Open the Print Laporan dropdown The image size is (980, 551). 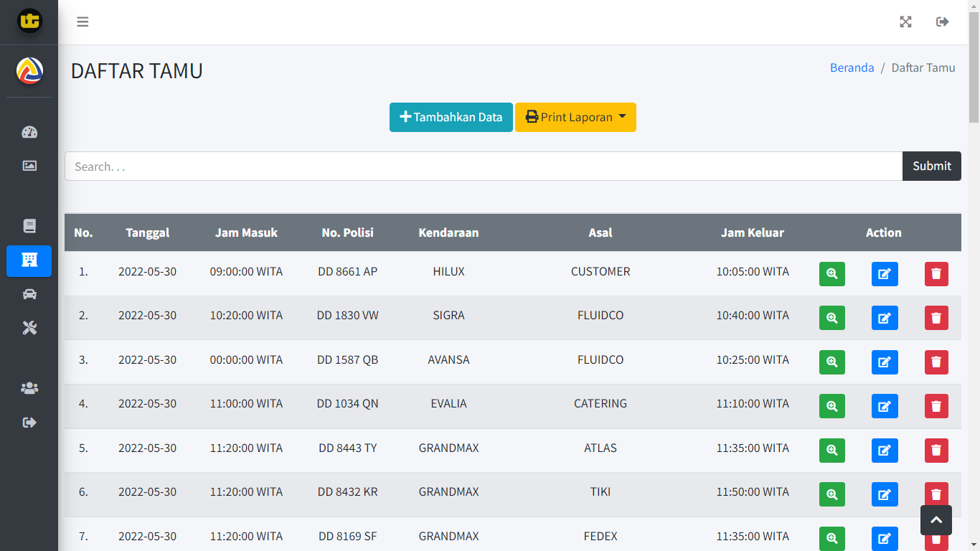point(575,117)
